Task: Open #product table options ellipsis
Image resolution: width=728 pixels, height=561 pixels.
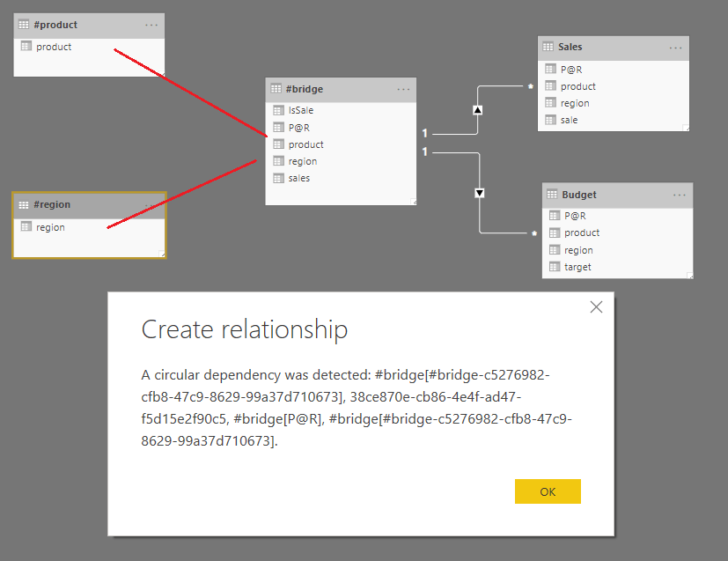Action: 151,26
